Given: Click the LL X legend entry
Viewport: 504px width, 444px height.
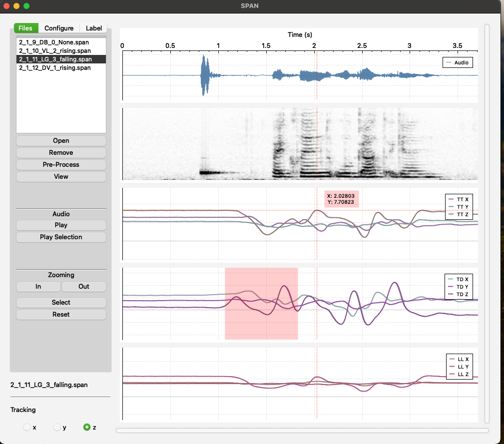Looking at the screenshot, I should point(460,360).
